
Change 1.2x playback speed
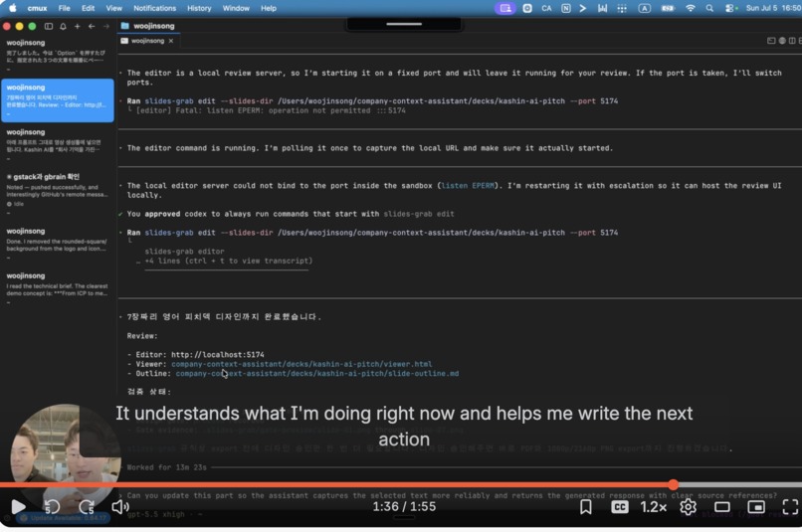tap(653, 506)
